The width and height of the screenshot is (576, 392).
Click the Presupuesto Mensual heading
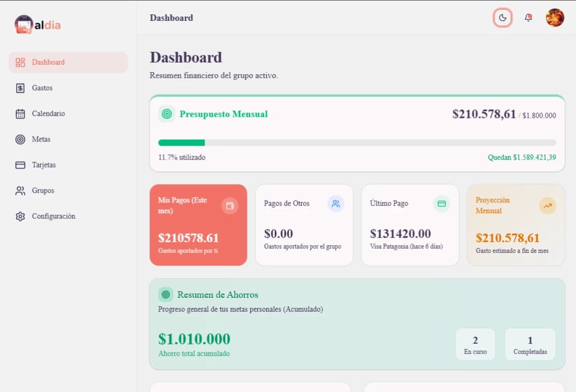[223, 114]
